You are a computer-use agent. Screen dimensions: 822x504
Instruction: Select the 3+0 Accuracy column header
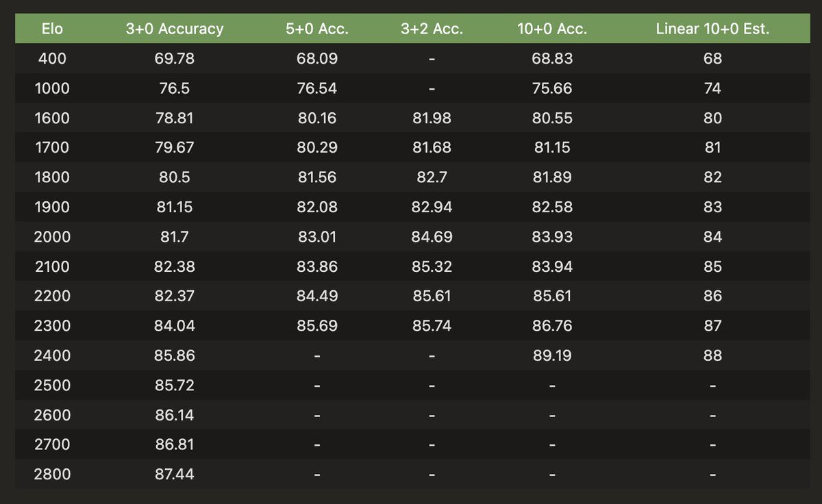(175, 29)
